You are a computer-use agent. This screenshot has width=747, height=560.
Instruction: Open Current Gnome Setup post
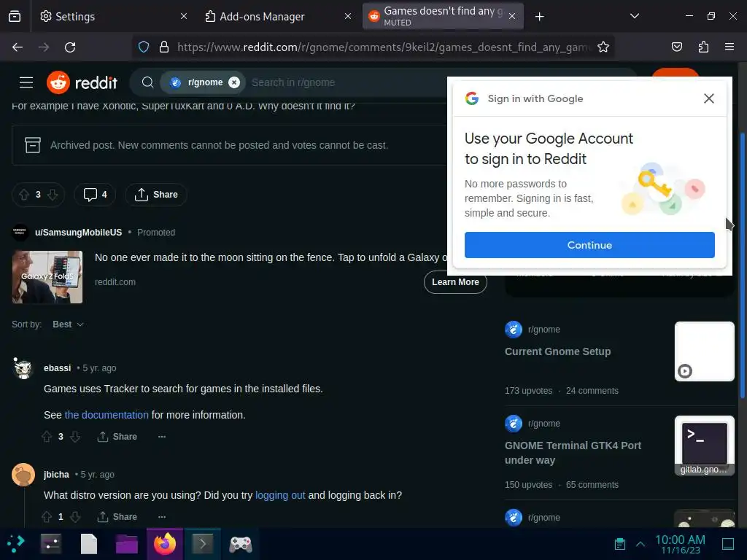557,351
